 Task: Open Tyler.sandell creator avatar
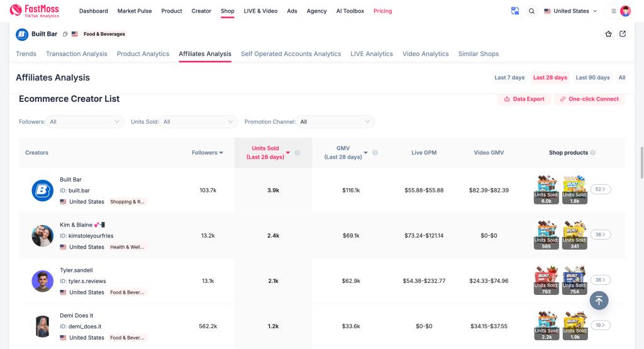[x=43, y=281]
